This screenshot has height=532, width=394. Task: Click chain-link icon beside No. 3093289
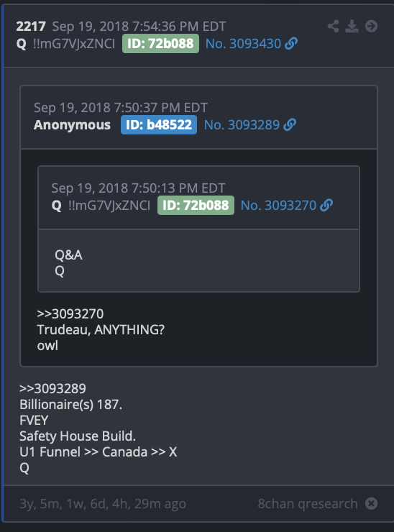point(290,125)
